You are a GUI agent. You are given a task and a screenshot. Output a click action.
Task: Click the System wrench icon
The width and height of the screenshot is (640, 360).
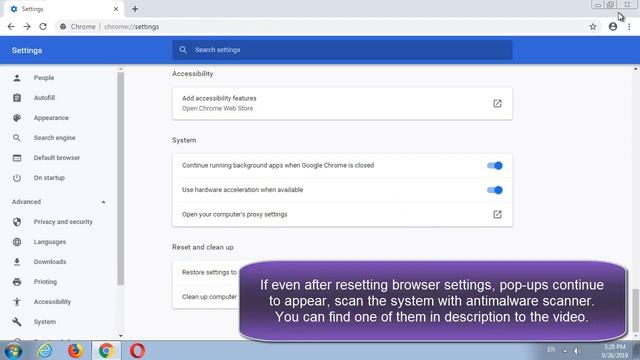pos(17,322)
